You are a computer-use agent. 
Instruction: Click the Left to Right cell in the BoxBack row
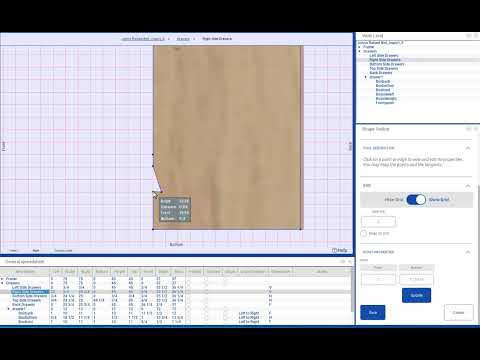[249, 313]
